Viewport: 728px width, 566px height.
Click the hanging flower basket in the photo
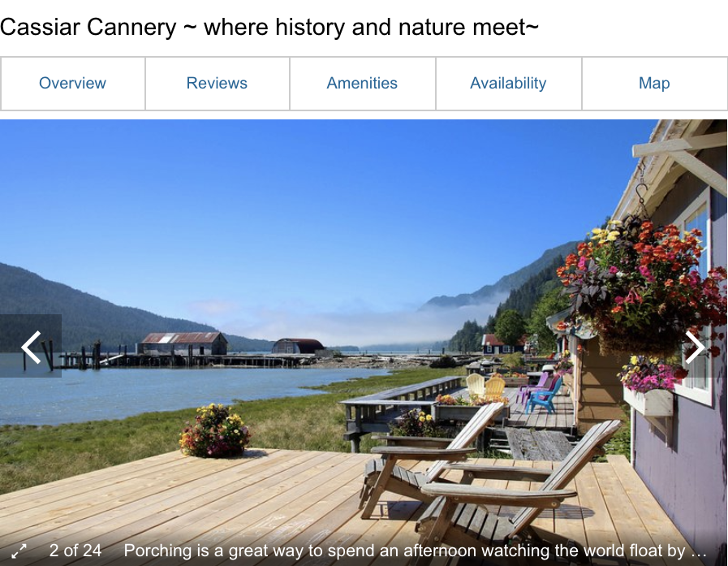point(640,283)
